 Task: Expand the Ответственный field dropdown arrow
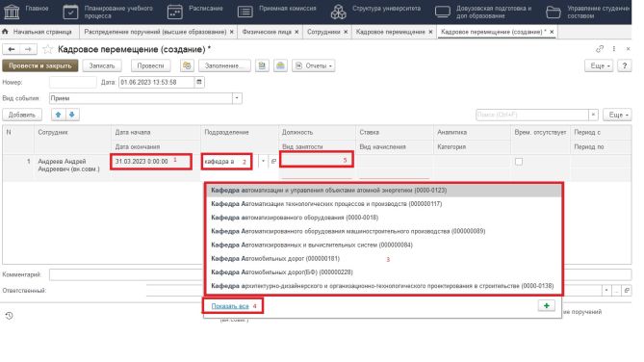tap(606, 291)
